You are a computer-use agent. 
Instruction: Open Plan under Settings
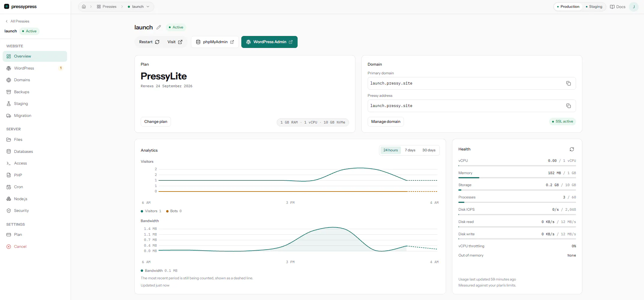click(x=35, y=235)
